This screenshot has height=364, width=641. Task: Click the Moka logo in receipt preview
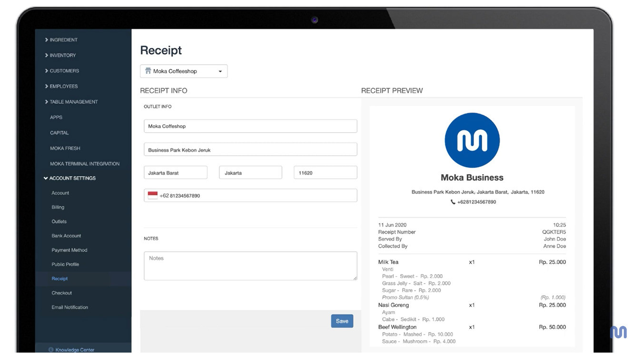[x=472, y=140]
